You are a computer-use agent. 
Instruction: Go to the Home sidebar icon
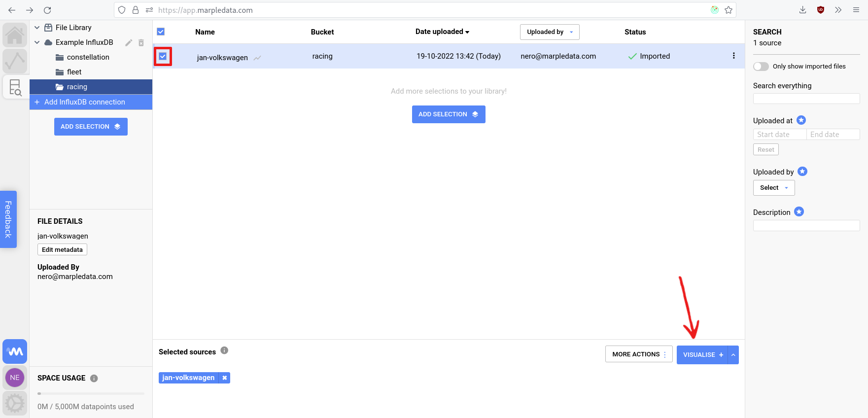[15, 35]
